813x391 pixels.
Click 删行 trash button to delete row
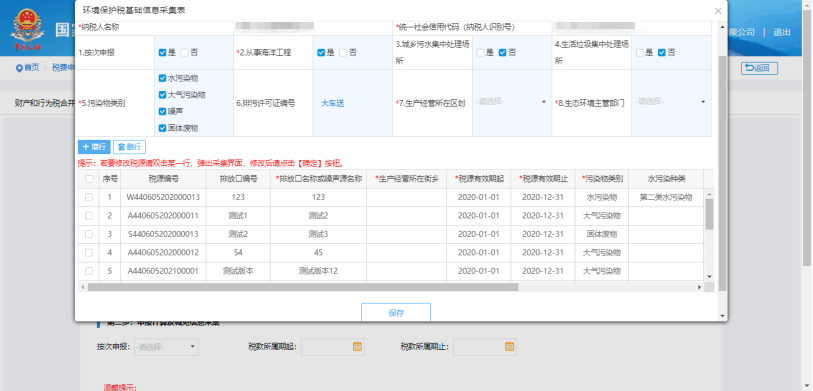coord(129,147)
